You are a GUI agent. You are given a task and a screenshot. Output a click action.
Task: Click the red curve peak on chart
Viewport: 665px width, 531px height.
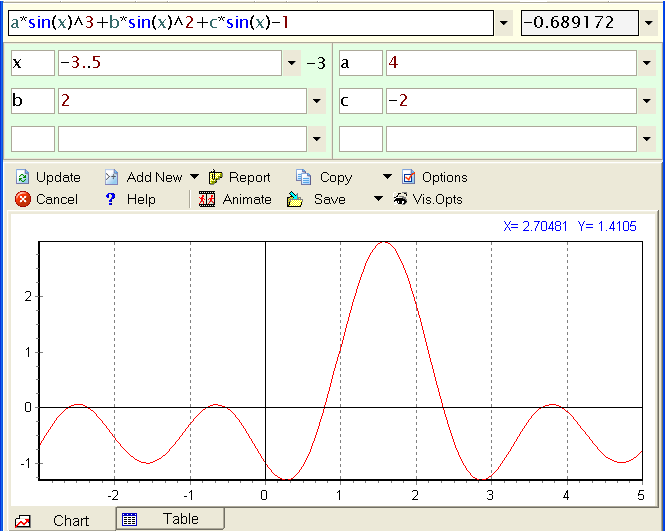[x=384, y=242]
